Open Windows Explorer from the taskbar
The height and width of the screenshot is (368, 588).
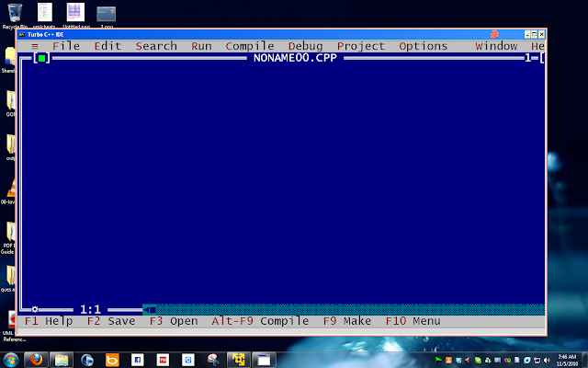tap(62, 360)
